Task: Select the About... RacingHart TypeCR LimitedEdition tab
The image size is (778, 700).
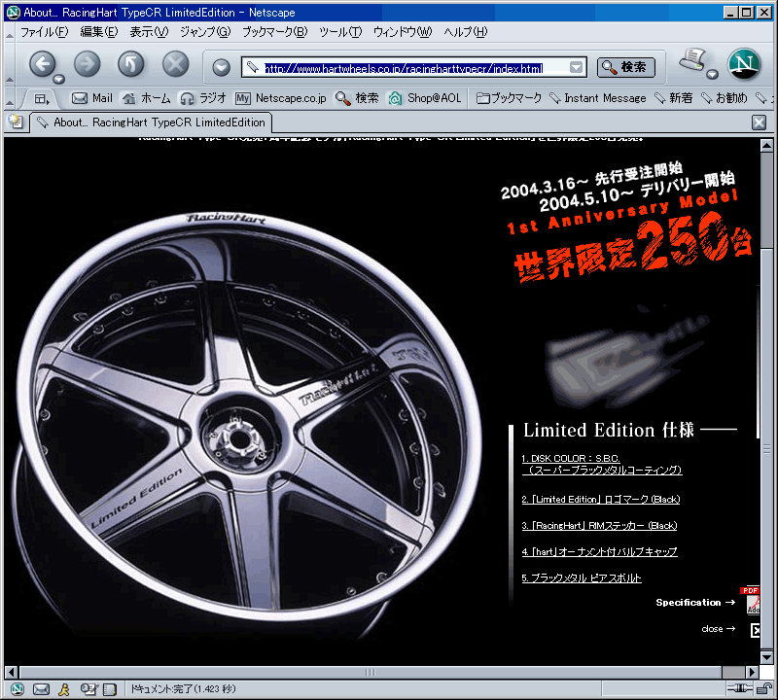Action: pos(151,122)
